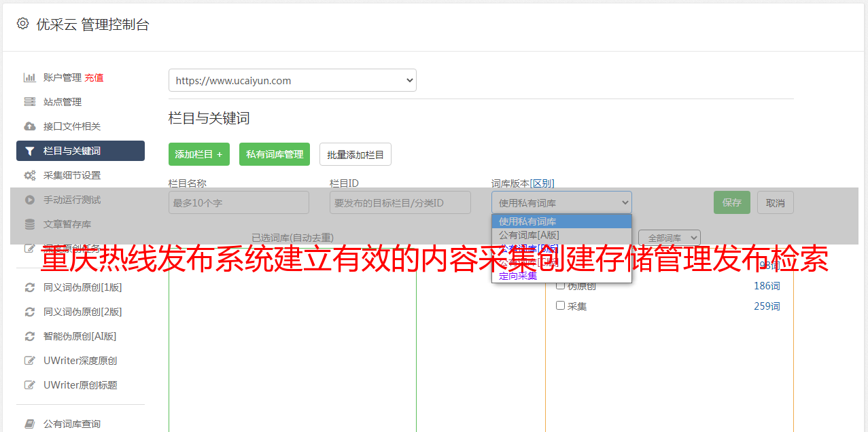Click the 栏目与关键词 page heading
This screenshot has width=868, height=432.
[209, 118]
